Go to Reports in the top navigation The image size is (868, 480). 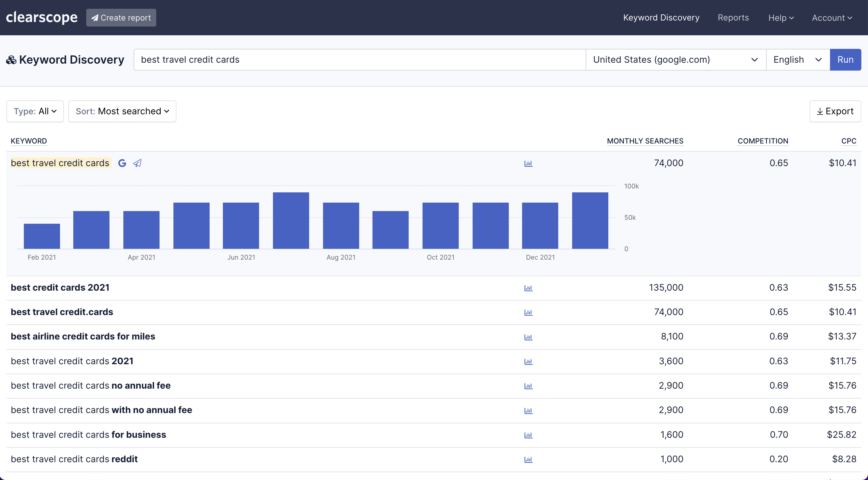pyautogui.click(x=733, y=17)
